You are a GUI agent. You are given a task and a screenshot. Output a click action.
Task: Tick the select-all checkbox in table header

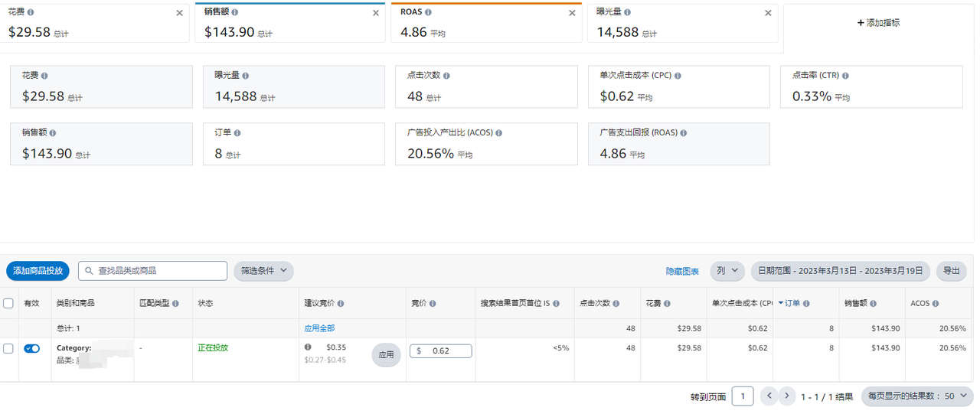coord(8,303)
